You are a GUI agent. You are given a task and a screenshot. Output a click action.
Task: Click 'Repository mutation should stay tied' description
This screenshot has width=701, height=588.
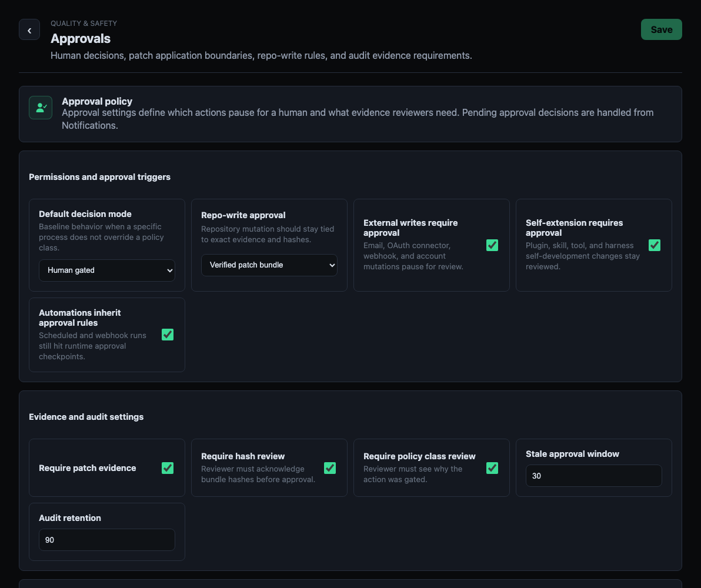click(268, 234)
